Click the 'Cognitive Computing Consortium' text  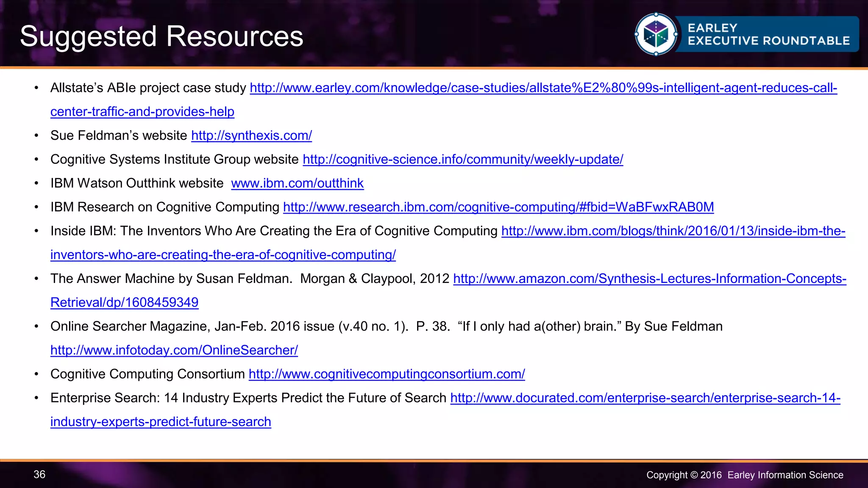point(147,374)
